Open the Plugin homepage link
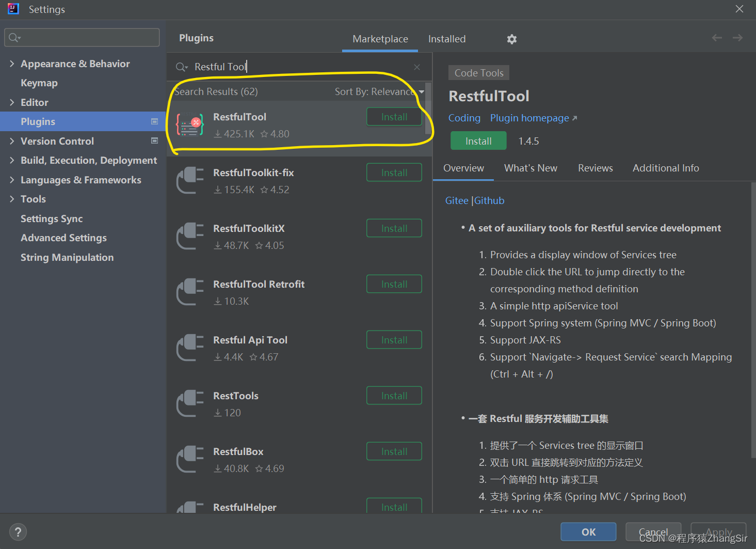The height and width of the screenshot is (549, 756). click(533, 118)
